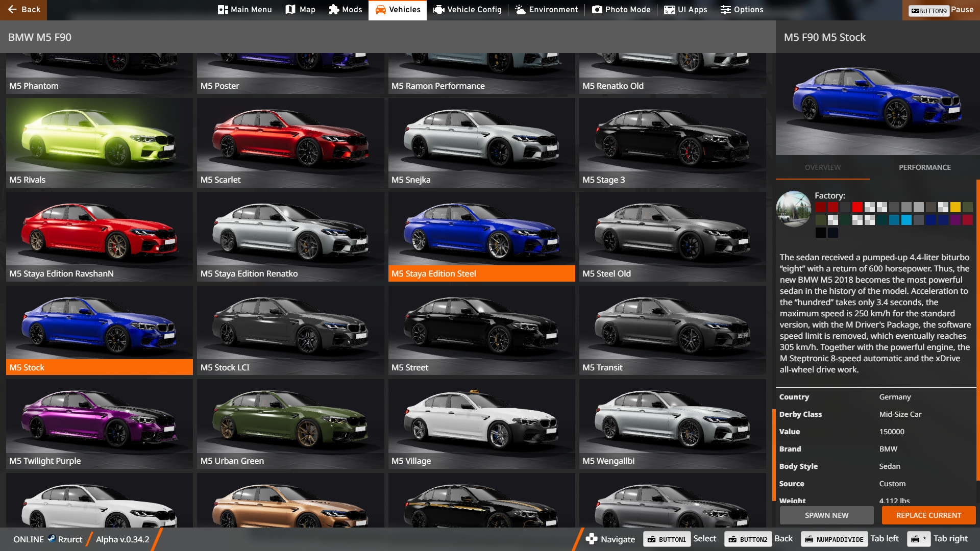Select the Vehicles tab
The image size is (980, 551).
(x=398, y=10)
